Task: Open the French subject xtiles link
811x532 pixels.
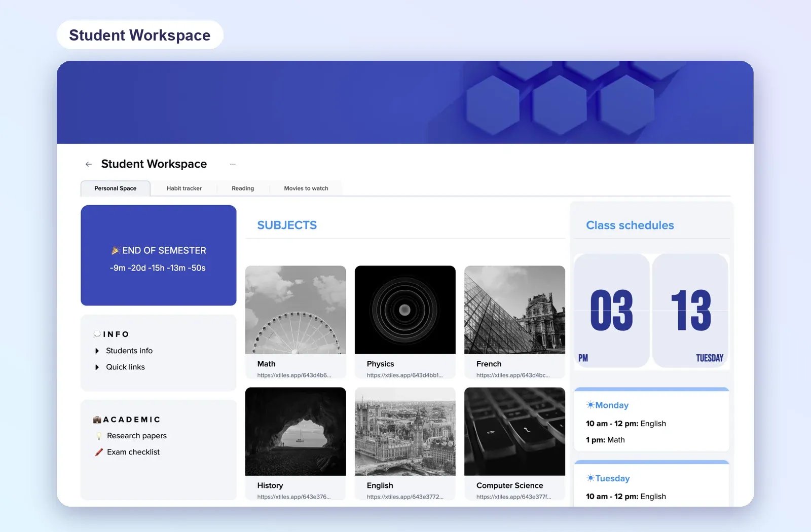Action: (x=513, y=375)
